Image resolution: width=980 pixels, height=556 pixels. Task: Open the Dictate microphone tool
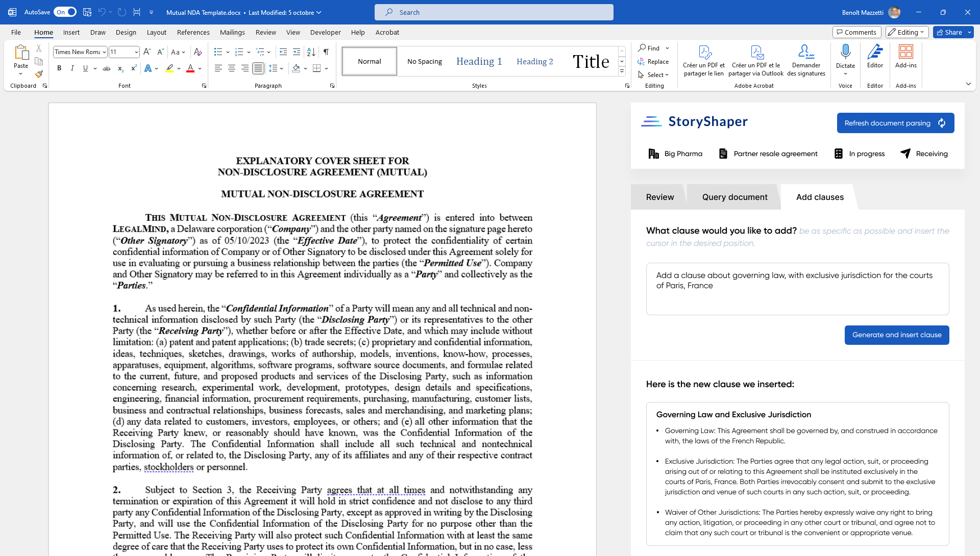845,52
